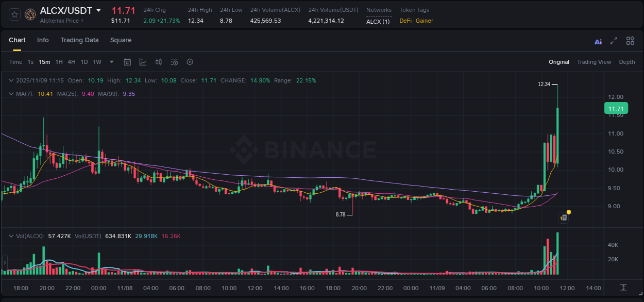The height and width of the screenshot is (302, 644).
Task: Open the news feed icon with yellow dot
Action: pyautogui.click(x=564, y=217)
